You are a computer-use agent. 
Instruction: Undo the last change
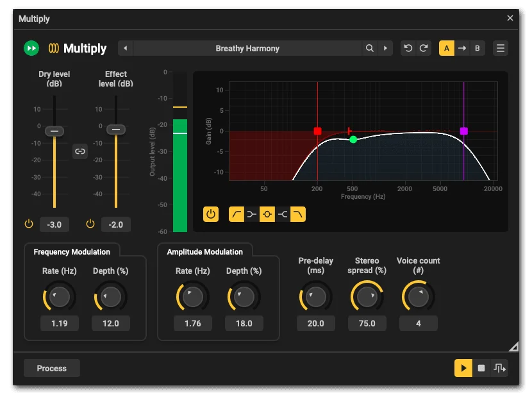[408, 48]
